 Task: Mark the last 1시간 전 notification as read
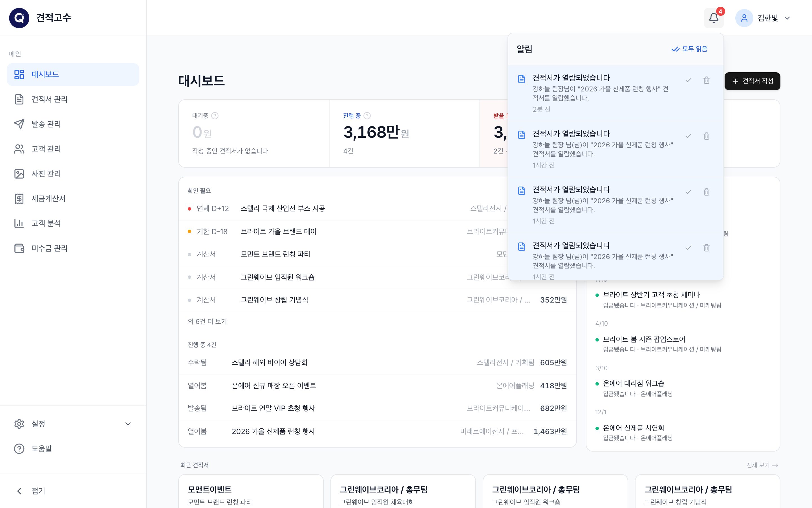click(x=688, y=248)
